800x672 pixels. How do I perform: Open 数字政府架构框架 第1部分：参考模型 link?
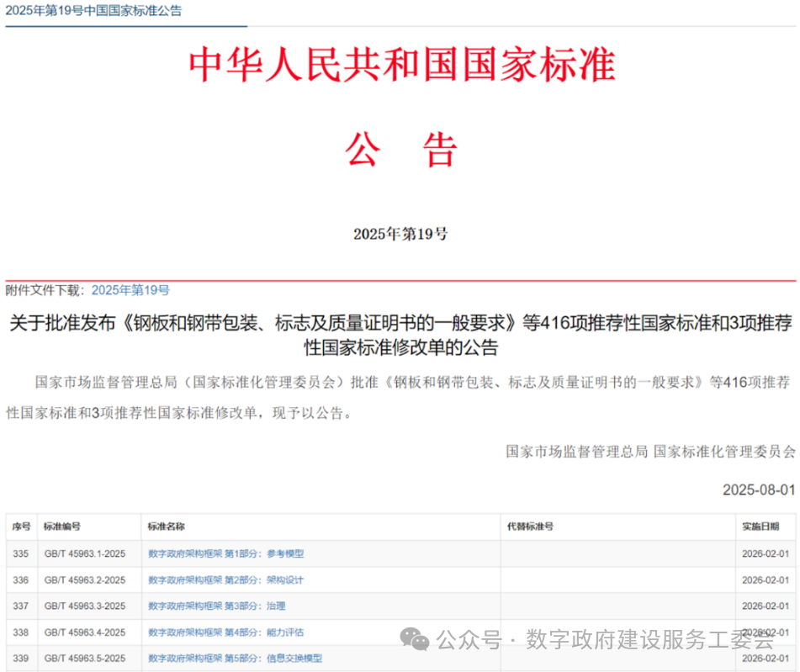(225, 553)
